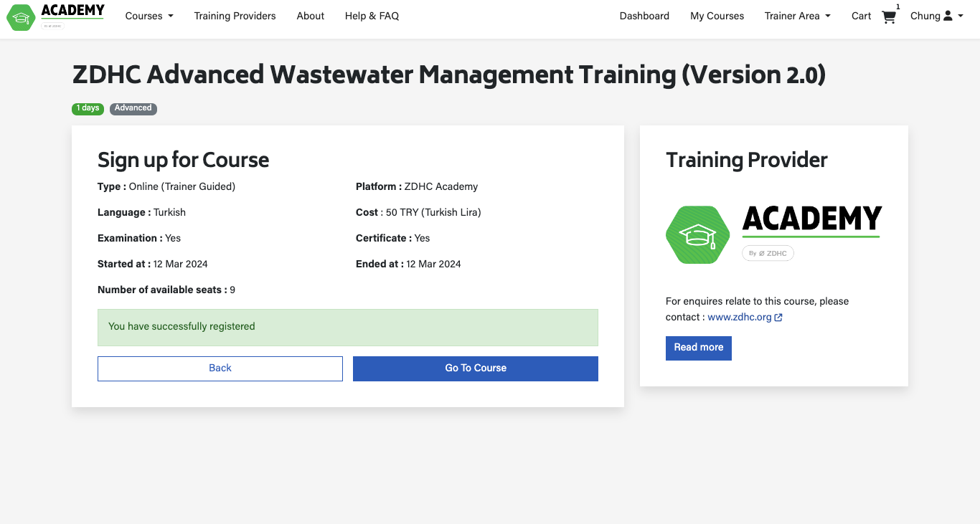Viewport: 980px width, 524px height.
Task: Open the About page
Action: pos(311,16)
